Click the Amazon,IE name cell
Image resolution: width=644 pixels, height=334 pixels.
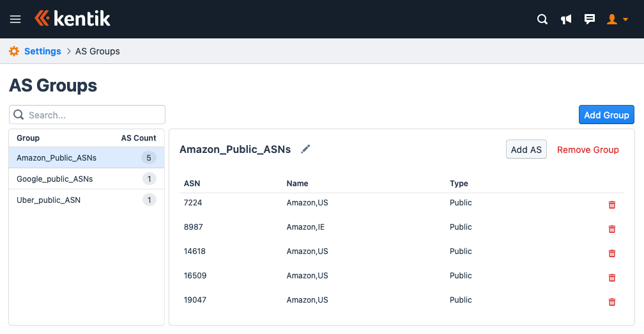pyautogui.click(x=305, y=227)
